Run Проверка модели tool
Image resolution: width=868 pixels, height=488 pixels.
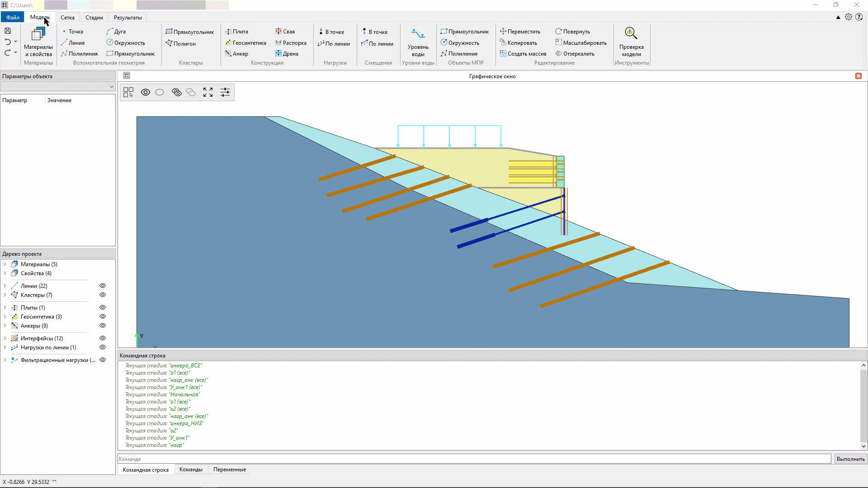click(x=631, y=42)
